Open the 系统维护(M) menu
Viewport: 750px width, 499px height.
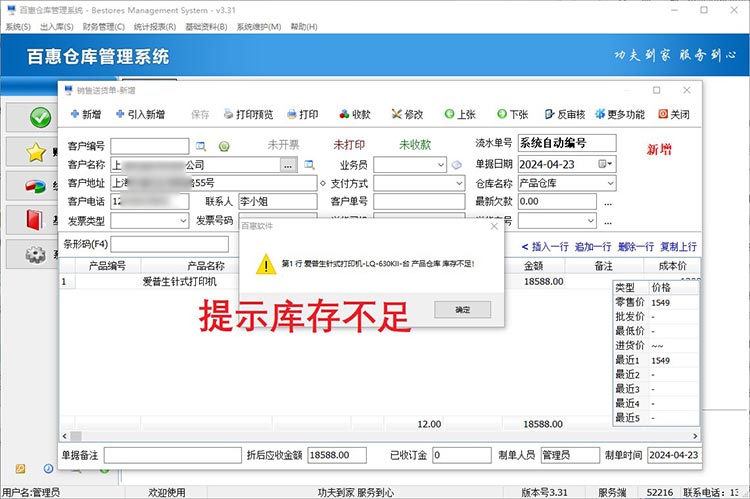tap(259, 27)
